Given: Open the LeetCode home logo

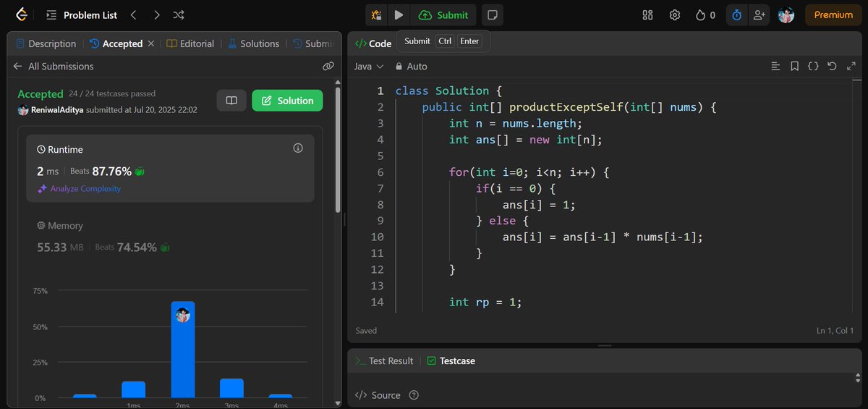Looking at the screenshot, I should coord(22,14).
